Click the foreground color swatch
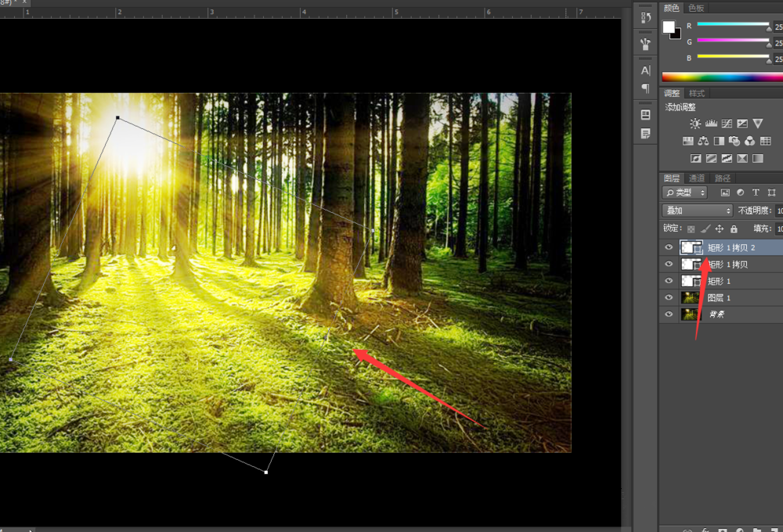783x532 pixels. (x=668, y=27)
